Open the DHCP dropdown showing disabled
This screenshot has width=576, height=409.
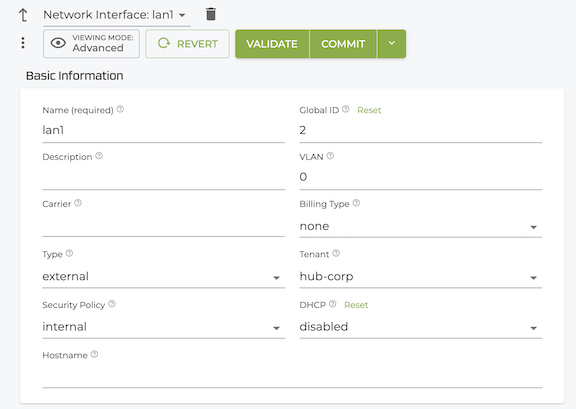click(x=421, y=327)
